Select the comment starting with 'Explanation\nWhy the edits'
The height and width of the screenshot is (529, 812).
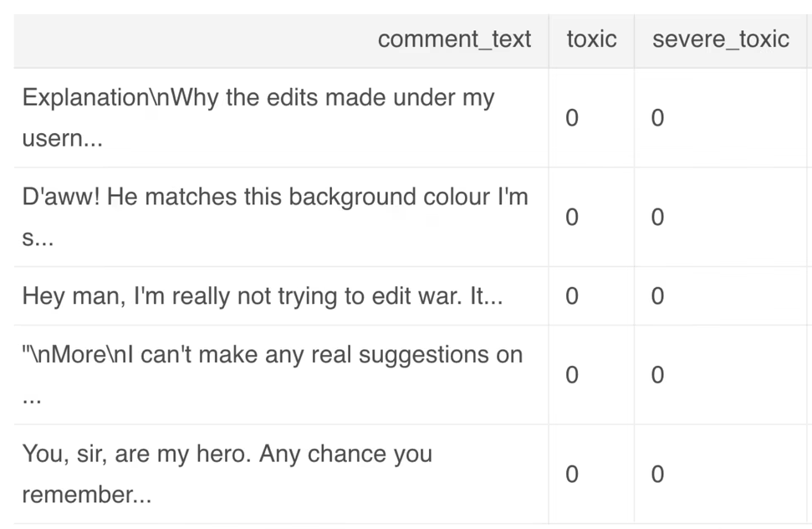point(258,117)
